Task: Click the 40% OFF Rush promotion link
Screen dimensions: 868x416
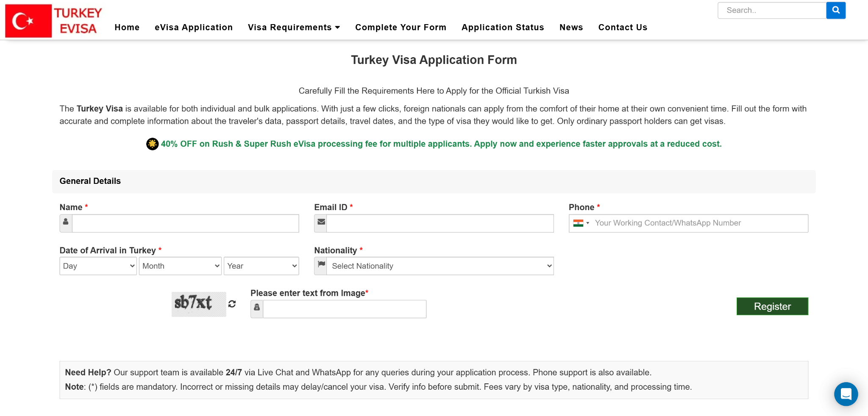Action: 441,144
